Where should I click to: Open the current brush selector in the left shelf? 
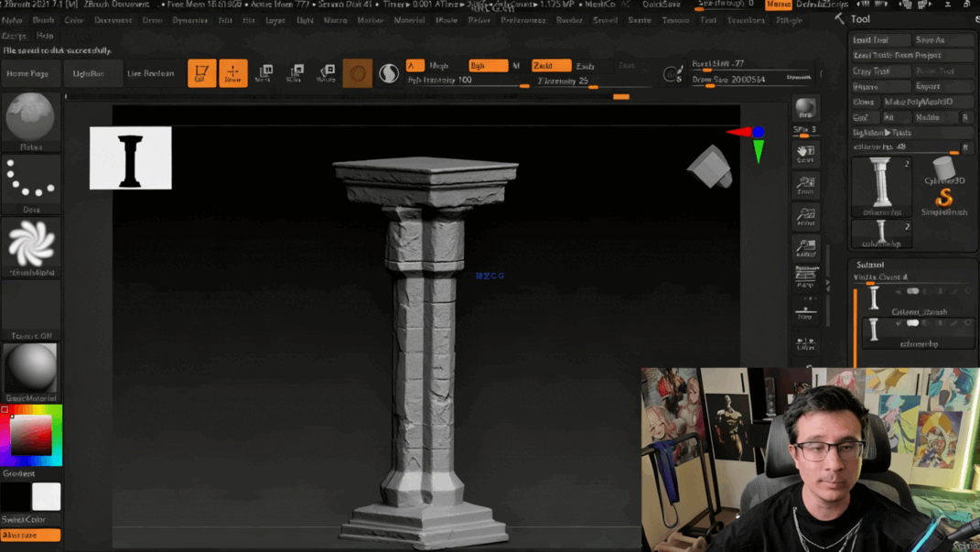point(30,122)
